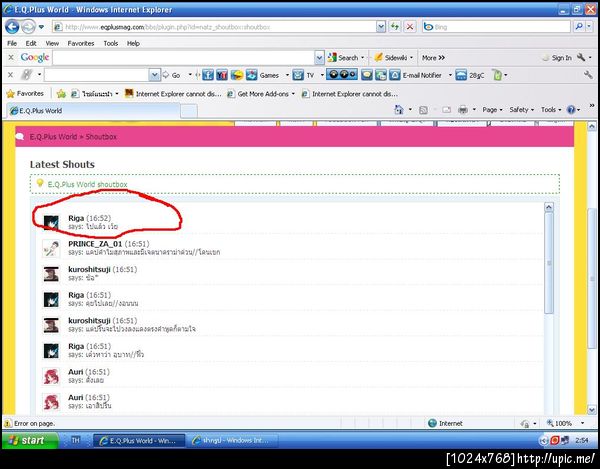
Task: Click the Read Mail envelope icon
Action: pyautogui.click(x=446, y=110)
